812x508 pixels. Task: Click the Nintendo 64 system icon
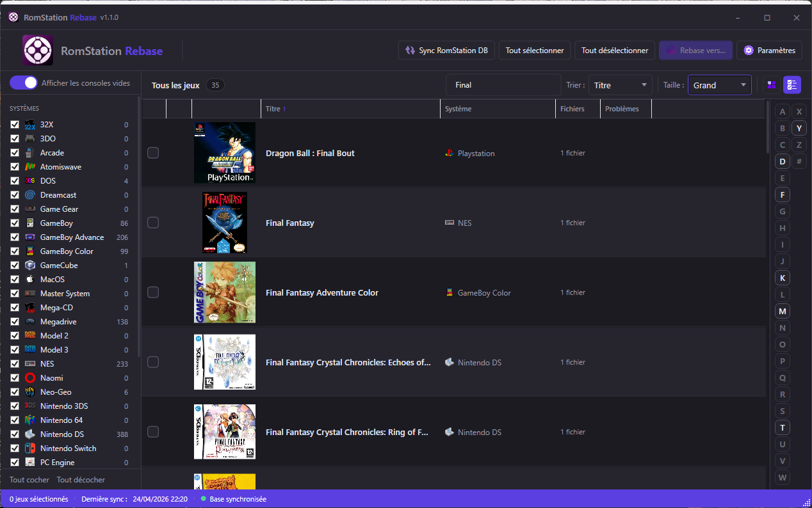point(30,420)
